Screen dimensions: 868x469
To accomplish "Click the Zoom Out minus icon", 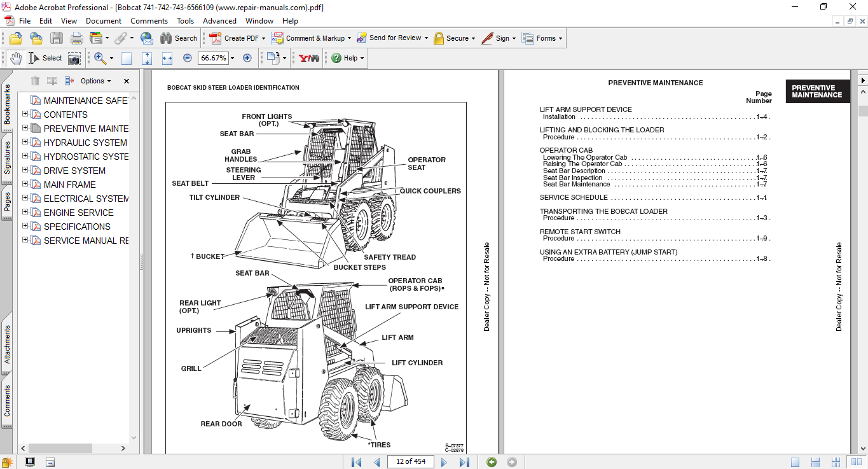I will 188,58.
